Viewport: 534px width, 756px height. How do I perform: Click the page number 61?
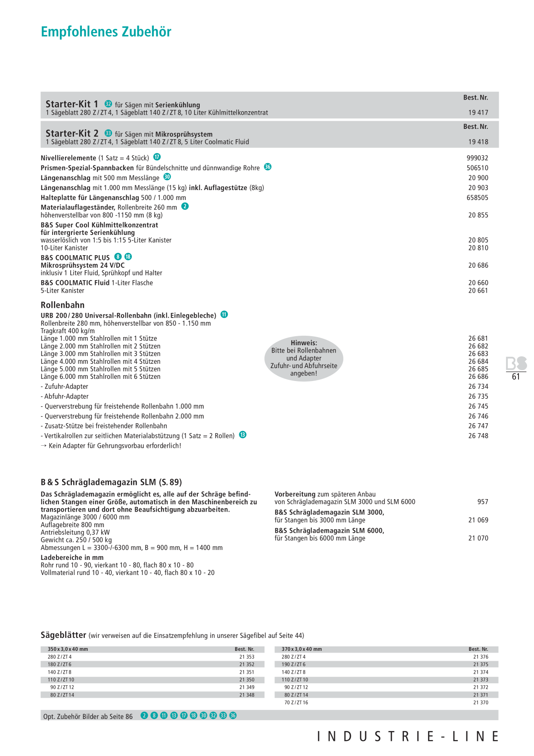tap(516, 377)
